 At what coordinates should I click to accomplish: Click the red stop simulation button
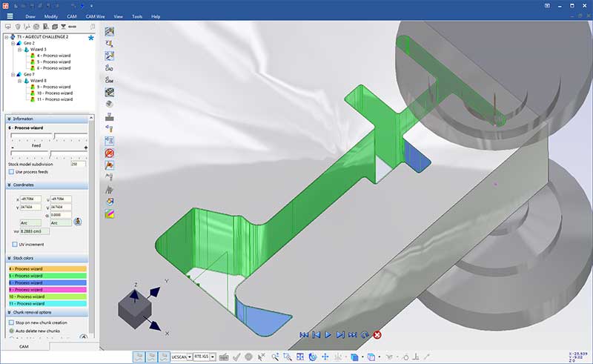(x=377, y=335)
